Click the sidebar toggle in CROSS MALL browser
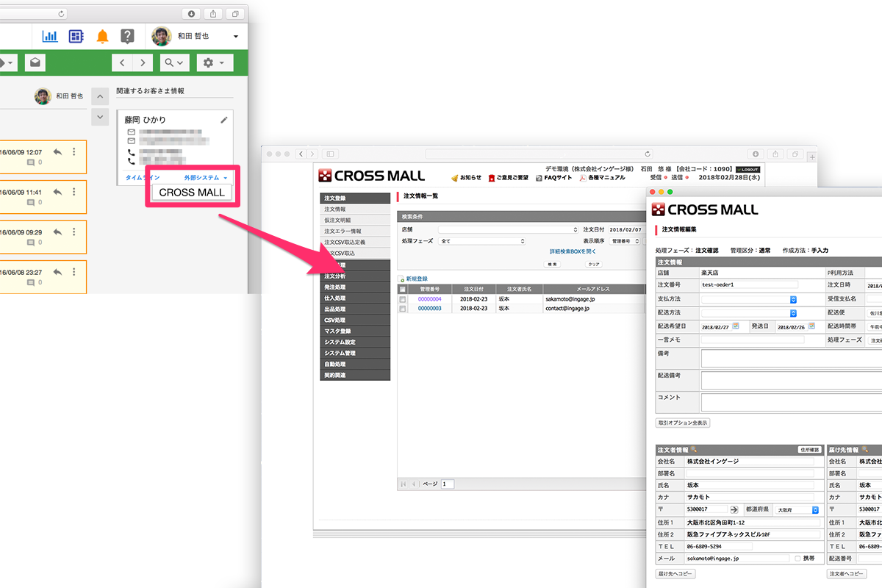882x588 pixels. coord(330,154)
